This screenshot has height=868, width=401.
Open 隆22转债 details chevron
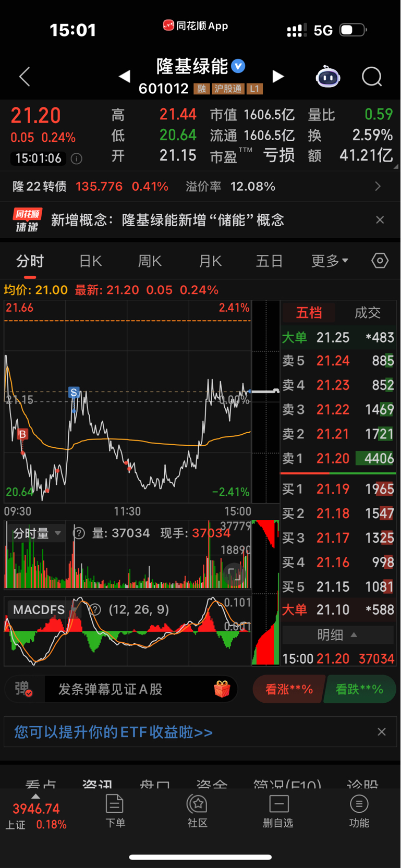(x=378, y=187)
